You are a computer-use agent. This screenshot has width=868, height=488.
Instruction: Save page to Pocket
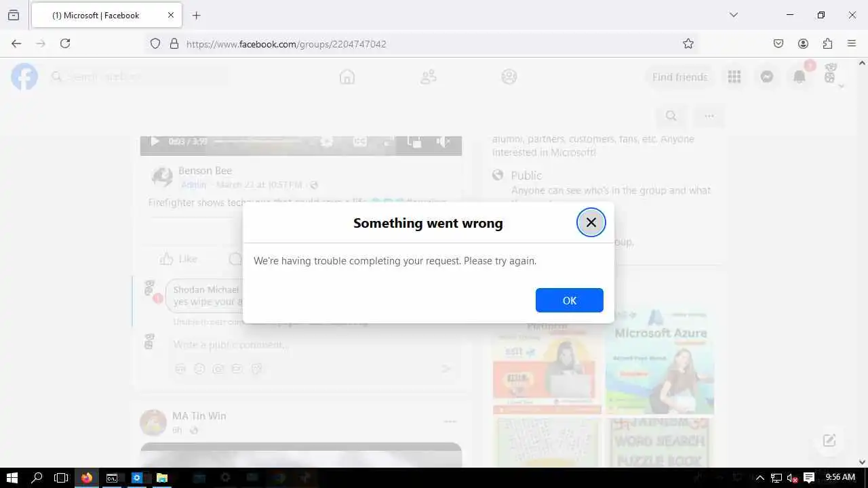coord(778,43)
